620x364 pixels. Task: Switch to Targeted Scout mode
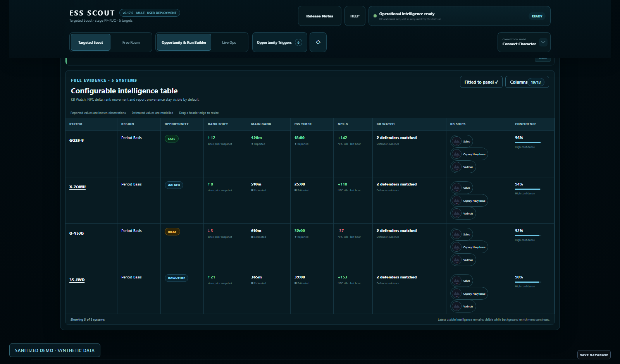(91, 42)
